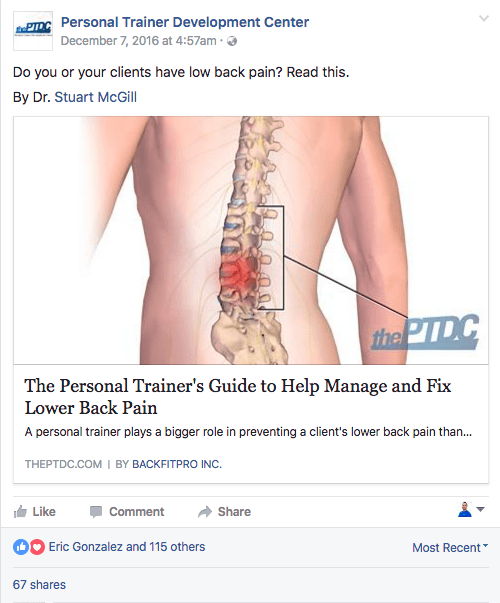This screenshot has width=500, height=603.
Task: Open the post options chevron menu
Action: (x=484, y=18)
